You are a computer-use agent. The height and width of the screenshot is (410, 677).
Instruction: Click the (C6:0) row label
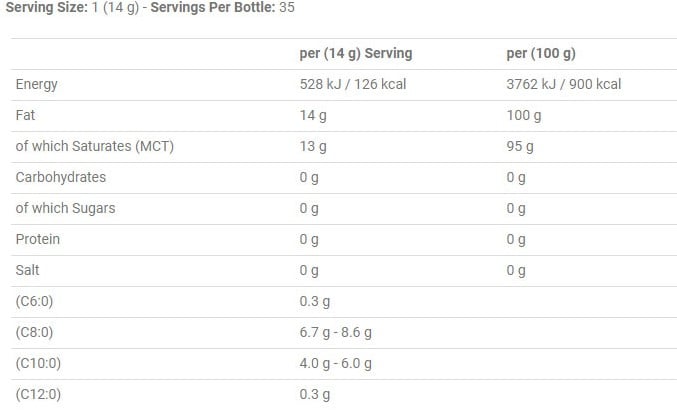[37, 301]
